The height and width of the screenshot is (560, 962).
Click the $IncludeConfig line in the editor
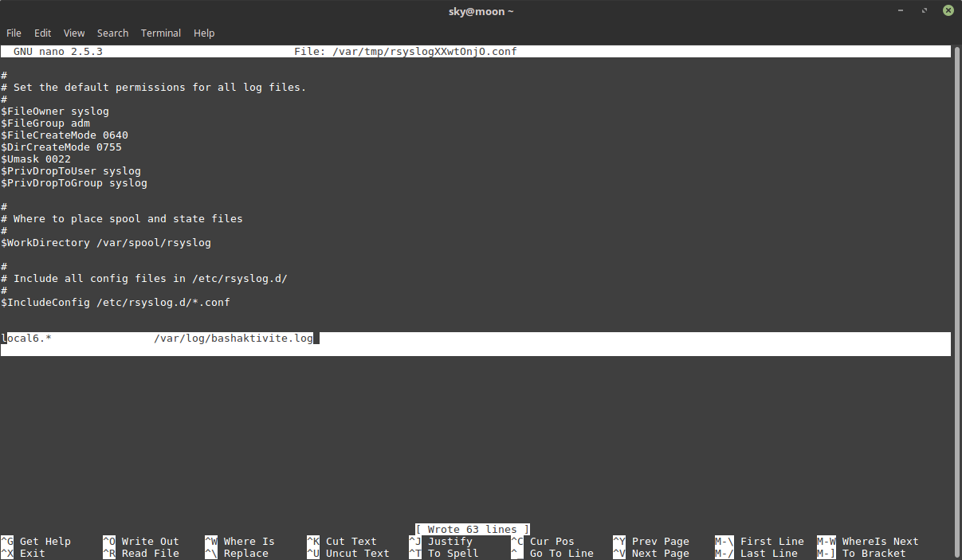[115, 302]
